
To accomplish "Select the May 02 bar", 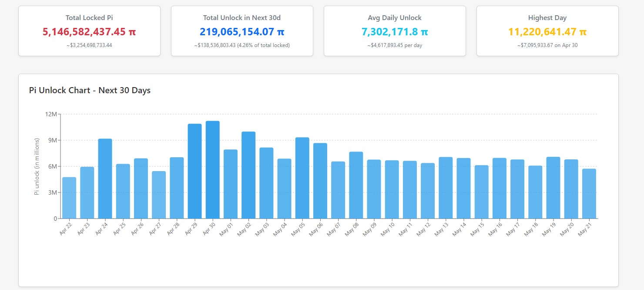I will tap(248, 175).
